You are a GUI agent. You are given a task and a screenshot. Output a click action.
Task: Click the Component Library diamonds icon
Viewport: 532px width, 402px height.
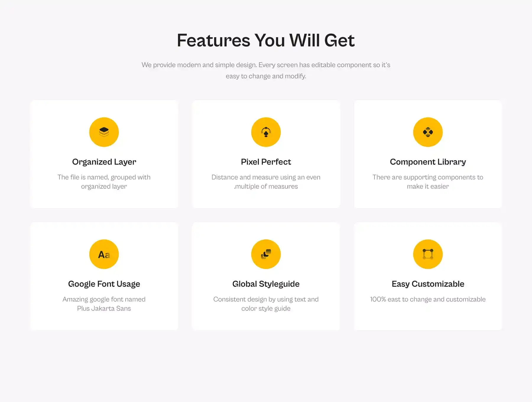428,132
